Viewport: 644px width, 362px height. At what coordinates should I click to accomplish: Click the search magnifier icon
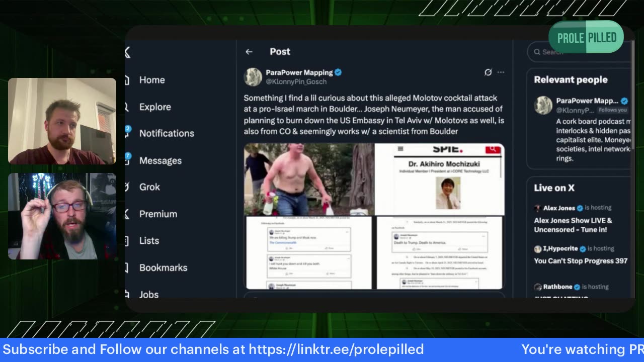tap(537, 52)
